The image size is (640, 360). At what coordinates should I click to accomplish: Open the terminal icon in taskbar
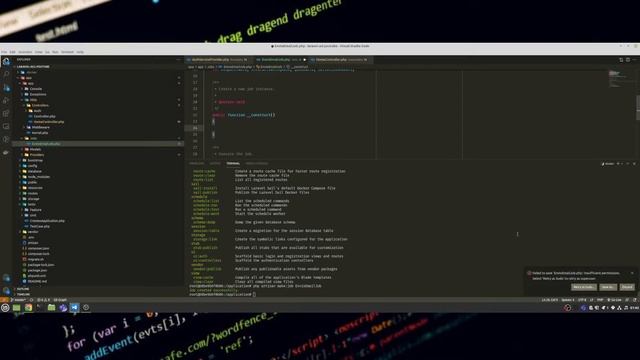(x=40, y=308)
